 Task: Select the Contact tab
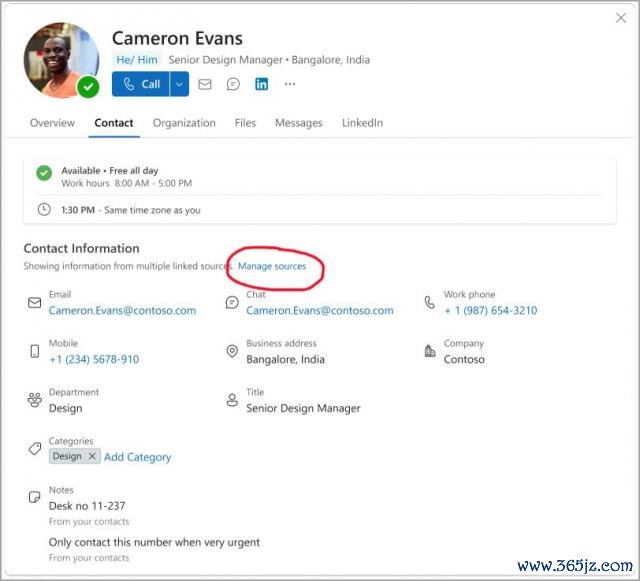(x=114, y=123)
